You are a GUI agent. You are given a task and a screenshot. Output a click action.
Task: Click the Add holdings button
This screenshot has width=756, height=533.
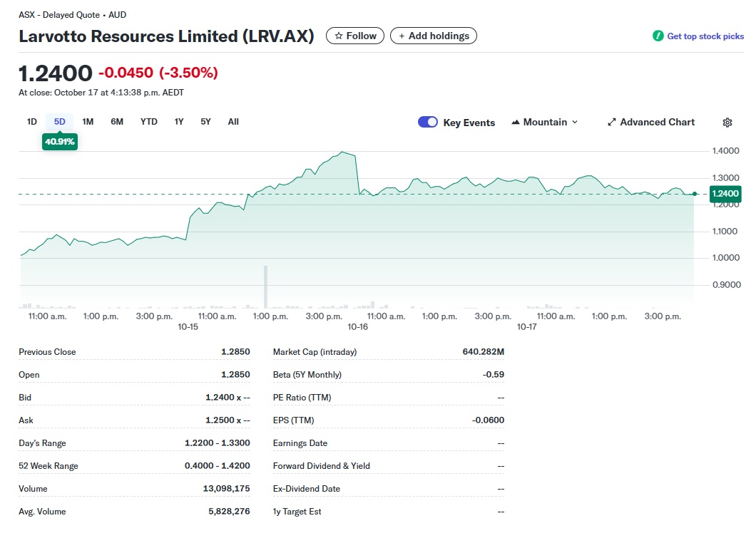pyautogui.click(x=433, y=36)
